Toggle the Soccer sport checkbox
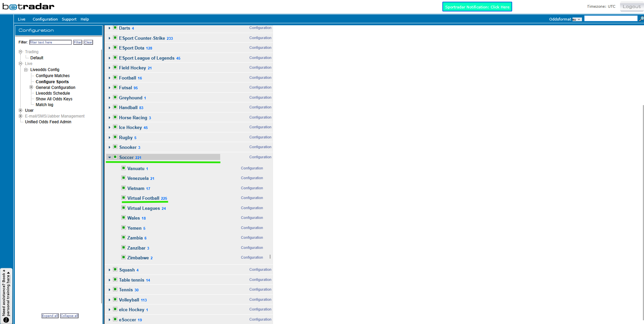The image size is (644, 324). pos(115,157)
